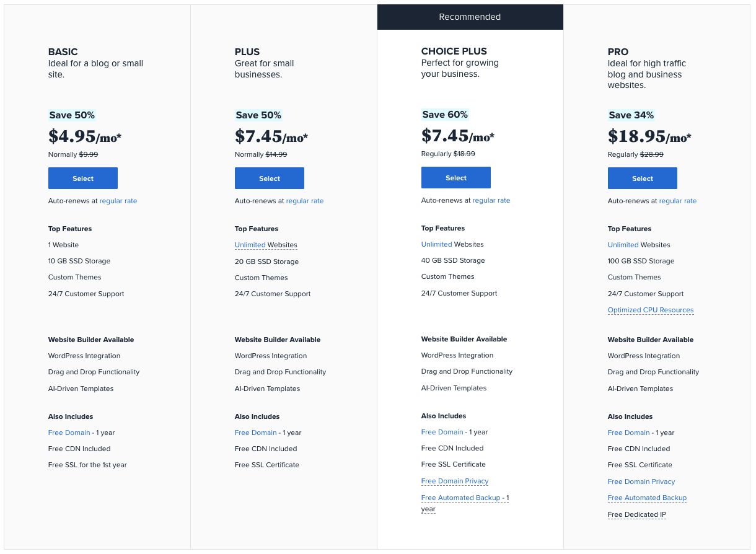The image size is (756, 554).
Task: Click the $7.45/mo price on CHOICE PLUS
Action: click(458, 136)
